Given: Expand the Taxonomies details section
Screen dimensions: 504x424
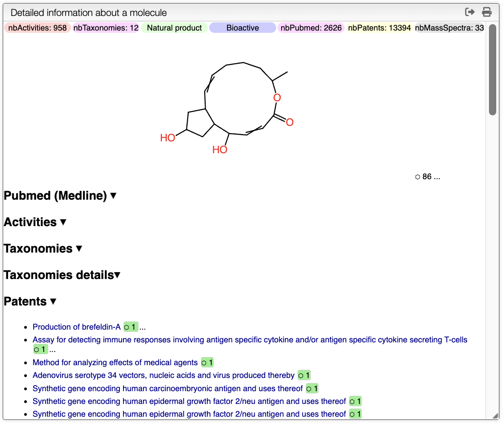Looking at the screenshot, I should click(x=62, y=275).
